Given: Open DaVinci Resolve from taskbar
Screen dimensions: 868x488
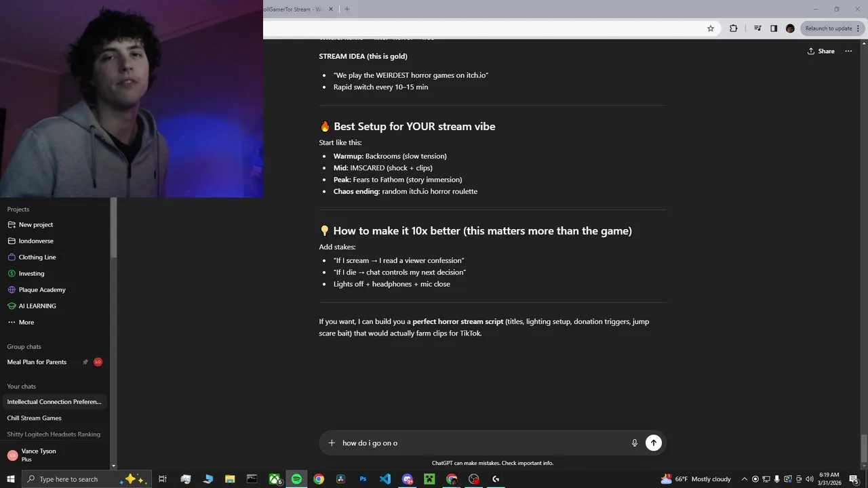Looking at the screenshot, I should pyautogui.click(x=340, y=479).
